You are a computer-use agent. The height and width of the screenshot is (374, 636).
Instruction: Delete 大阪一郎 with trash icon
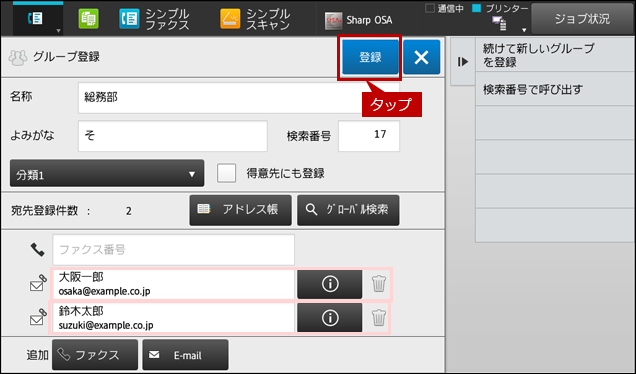[x=379, y=284]
